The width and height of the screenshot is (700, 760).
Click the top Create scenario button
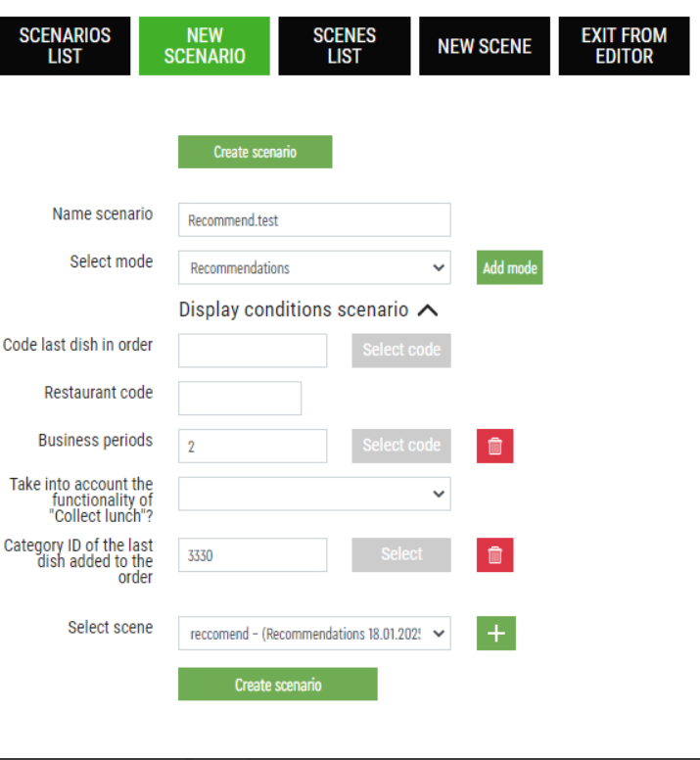tap(256, 152)
